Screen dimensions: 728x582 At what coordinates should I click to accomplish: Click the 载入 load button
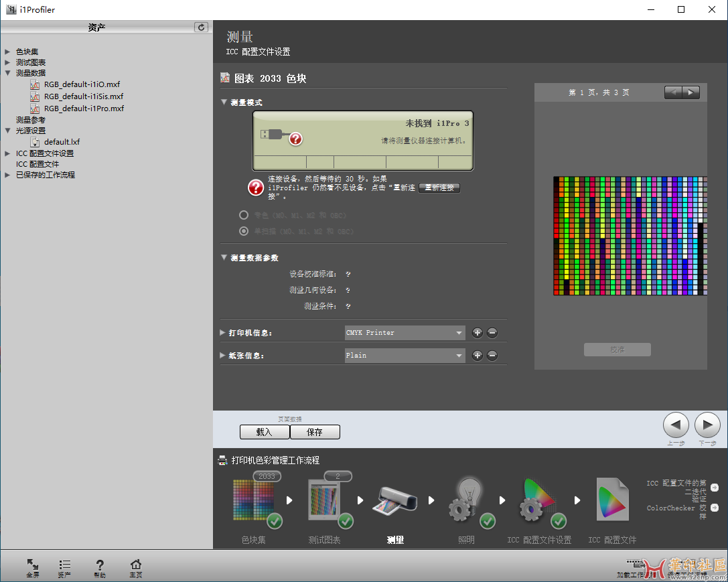tap(265, 432)
